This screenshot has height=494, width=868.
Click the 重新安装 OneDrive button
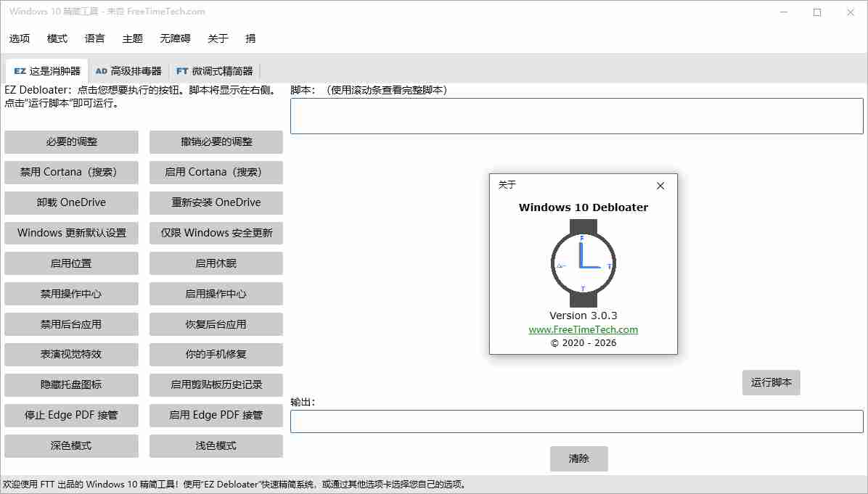(216, 202)
